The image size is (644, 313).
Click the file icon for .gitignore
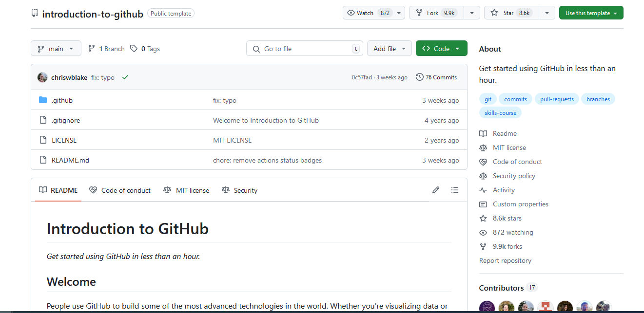click(43, 120)
